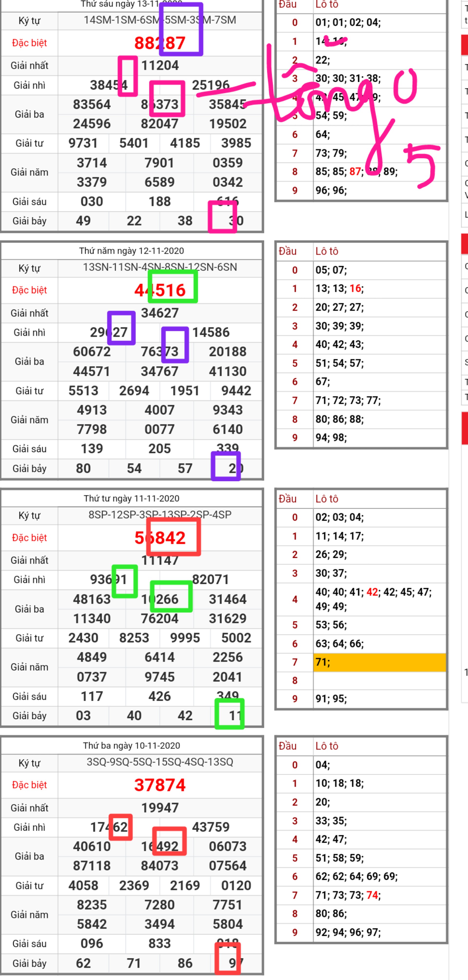Click the fourth prize number 2369

134,886
